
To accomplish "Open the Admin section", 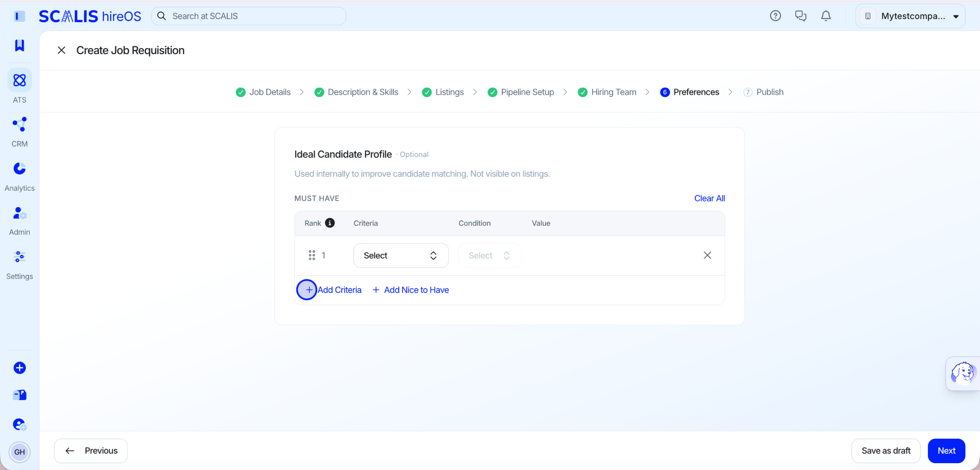I will [x=20, y=221].
